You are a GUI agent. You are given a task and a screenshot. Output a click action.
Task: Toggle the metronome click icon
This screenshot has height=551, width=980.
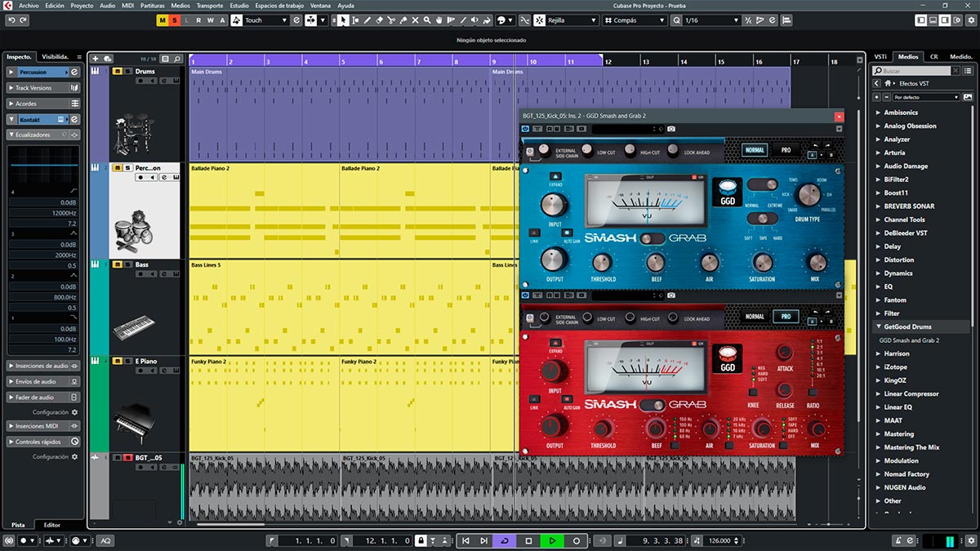899,540
